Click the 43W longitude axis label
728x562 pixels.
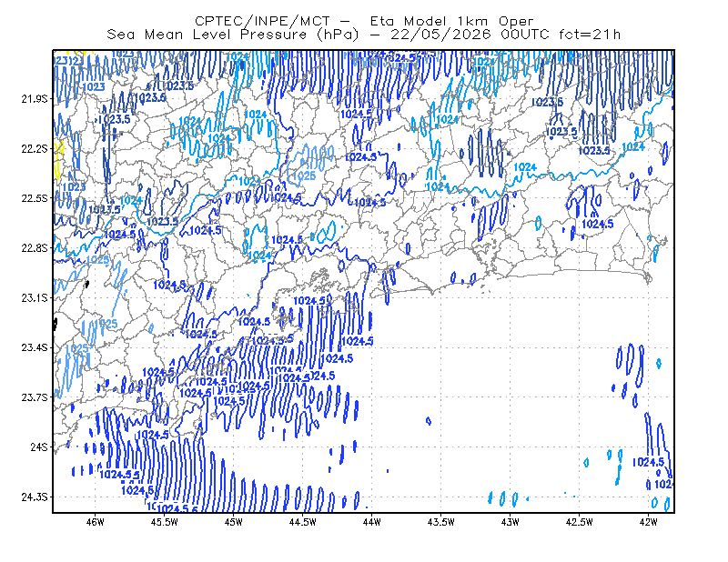click(x=511, y=522)
